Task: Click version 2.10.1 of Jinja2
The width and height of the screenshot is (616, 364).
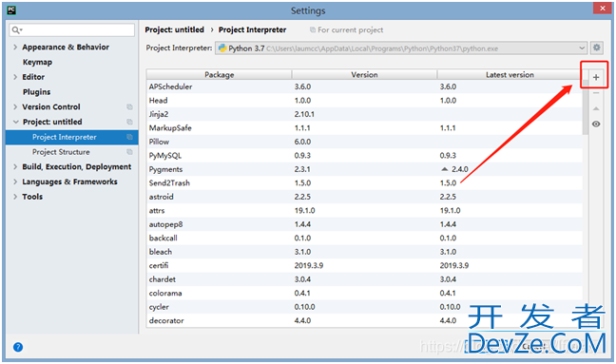Action: [x=304, y=114]
